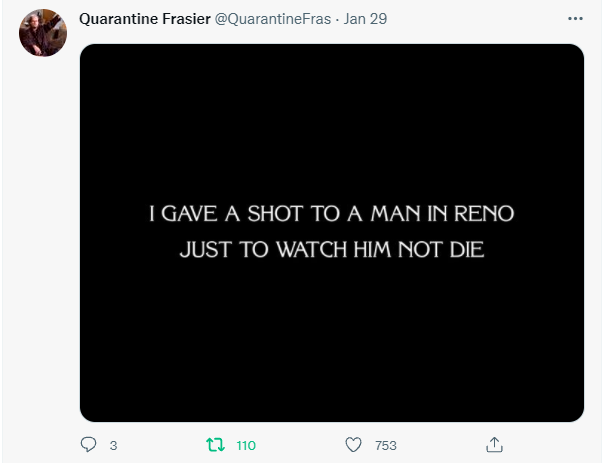Click the image text line "I GAVE A SHOT TO A MAN IN RENO"
The image size is (603, 463).
tap(331, 214)
